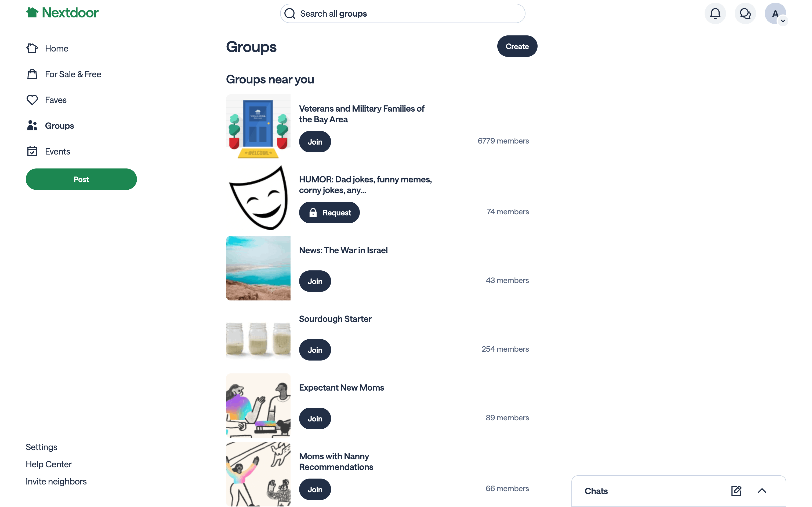Click the Nextdoor house logo

tap(32, 13)
